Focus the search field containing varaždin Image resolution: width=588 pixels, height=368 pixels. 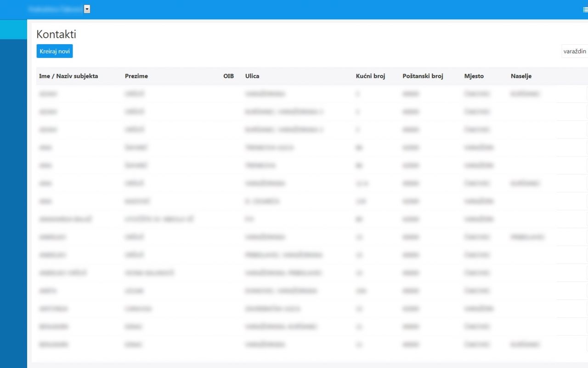pyautogui.click(x=575, y=51)
